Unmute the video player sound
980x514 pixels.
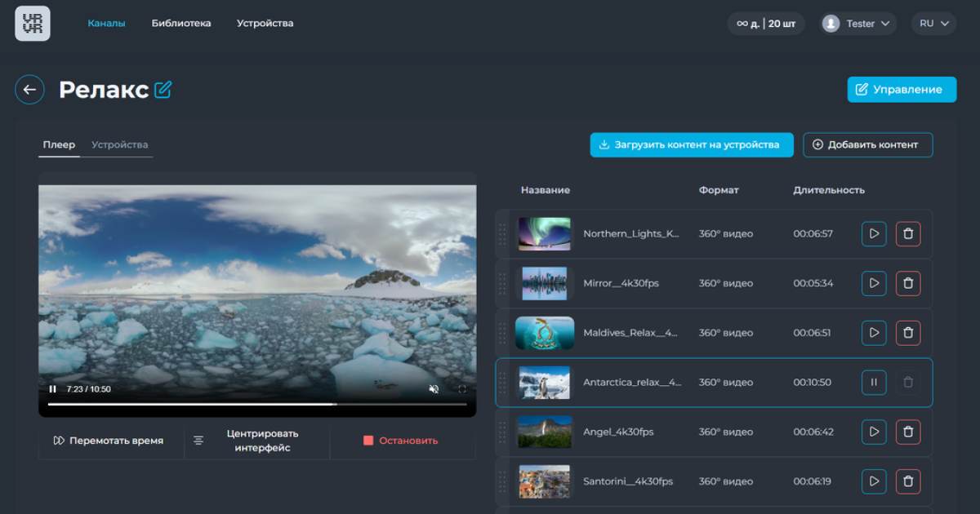tap(434, 389)
